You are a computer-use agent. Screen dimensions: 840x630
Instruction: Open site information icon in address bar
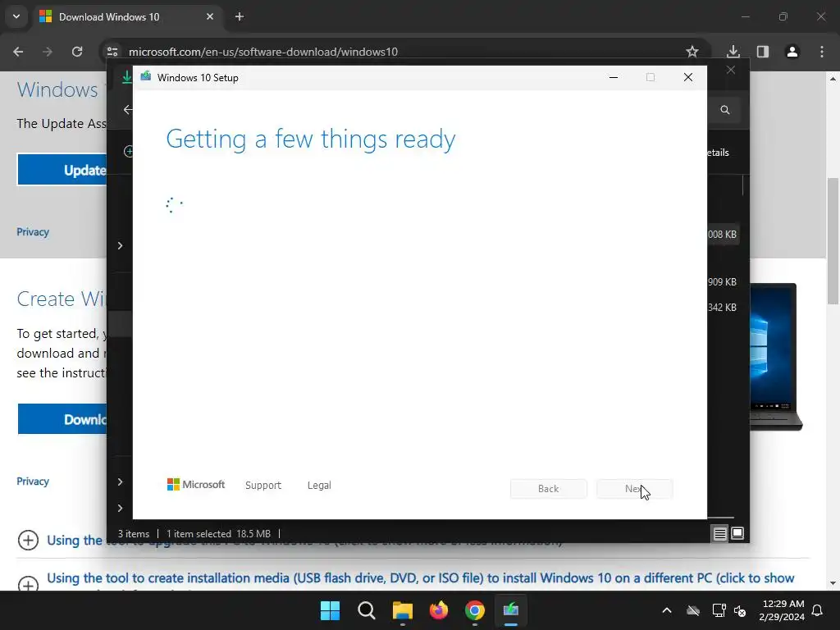112,52
